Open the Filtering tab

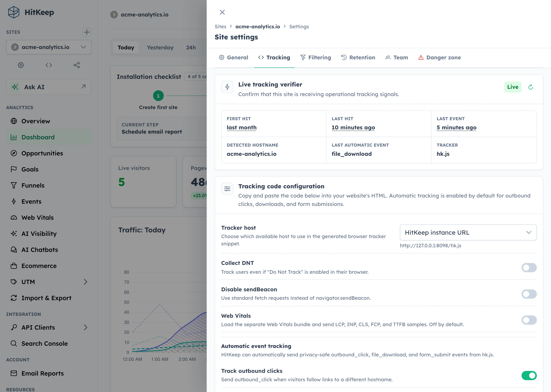(x=315, y=57)
